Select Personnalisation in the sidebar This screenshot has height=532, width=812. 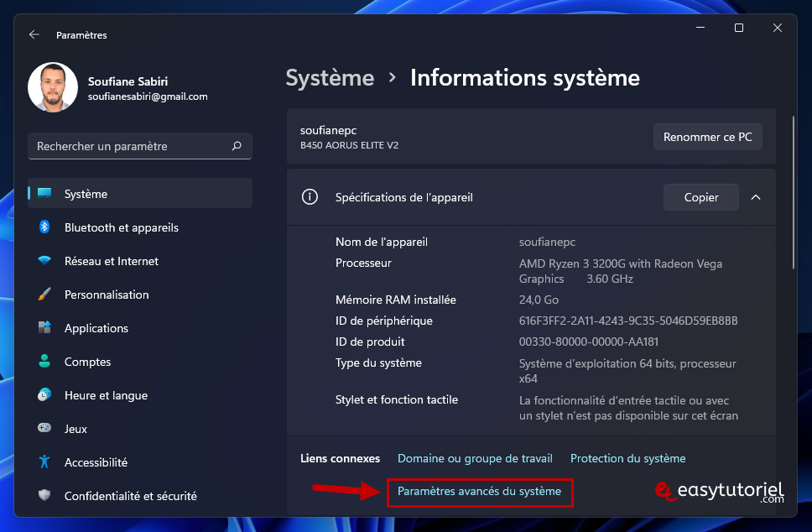click(x=140, y=295)
